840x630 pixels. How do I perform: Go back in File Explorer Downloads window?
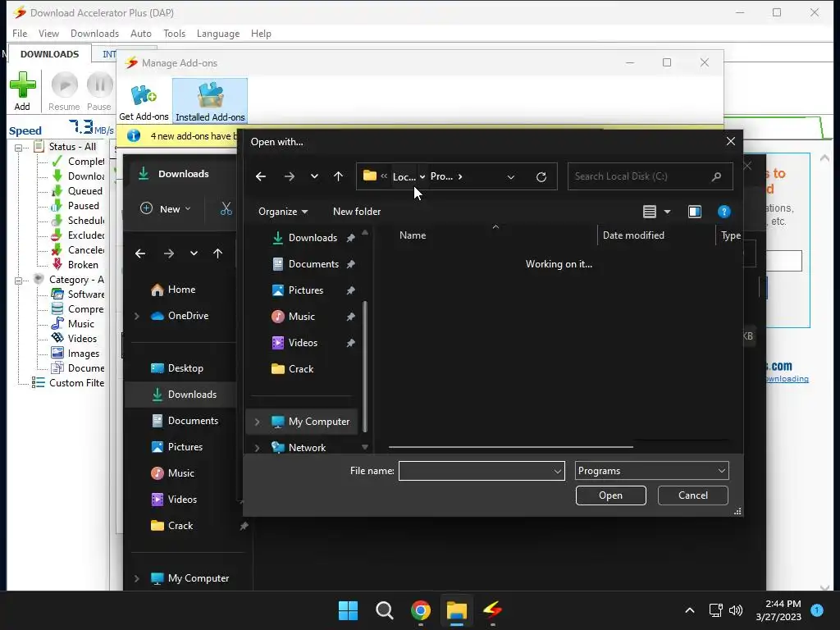coord(140,253)
